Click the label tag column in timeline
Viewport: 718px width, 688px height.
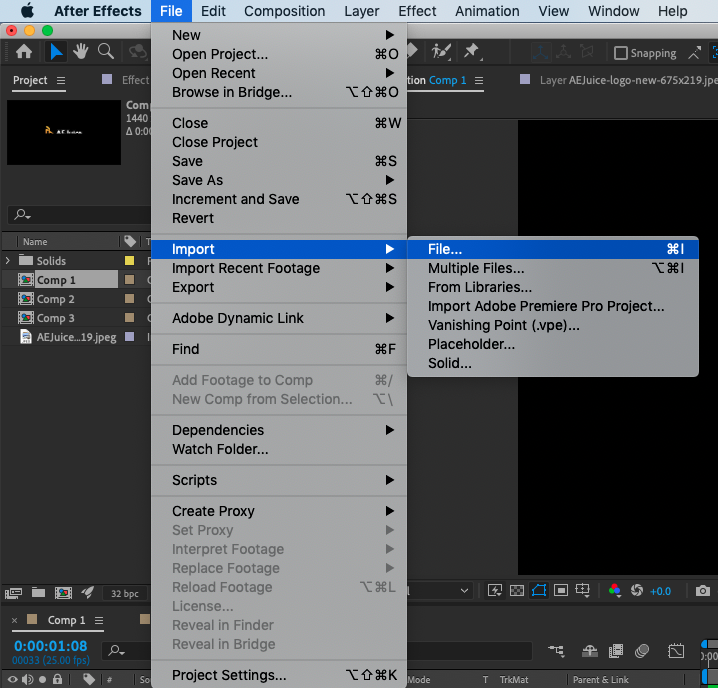(x=89, y=680)
